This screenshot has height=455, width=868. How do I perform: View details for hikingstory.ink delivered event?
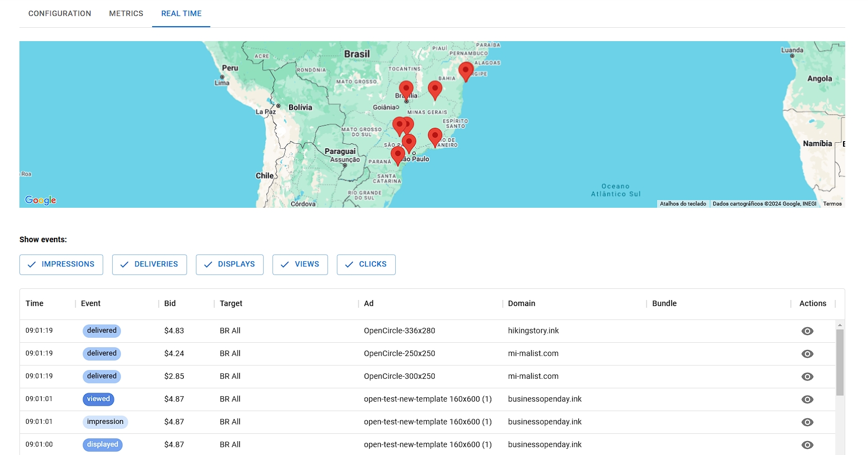[807, 331]
